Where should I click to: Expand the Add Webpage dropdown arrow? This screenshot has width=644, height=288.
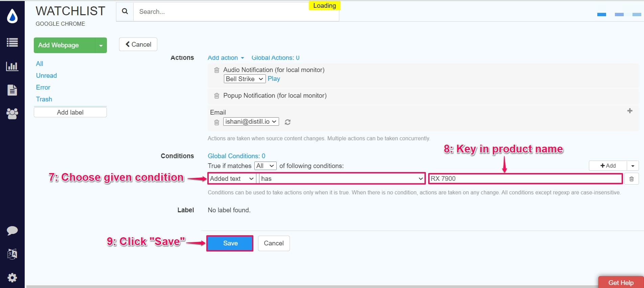pyautogui.click(x=101, y=45)
